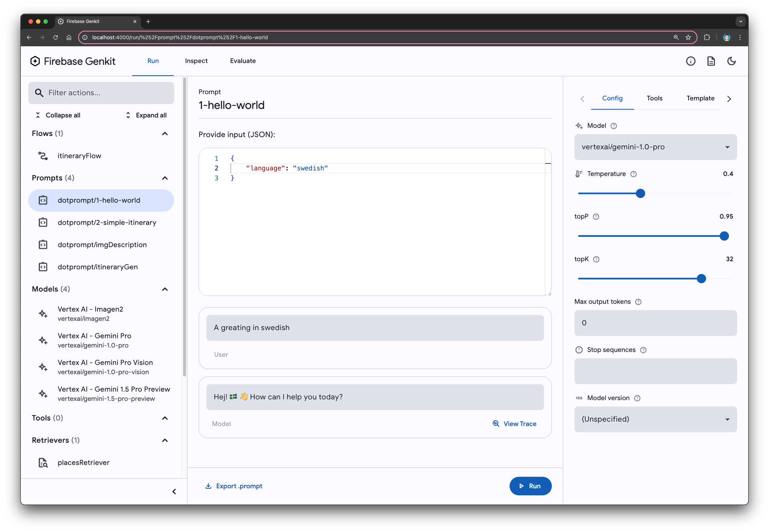Screen dimensions: 769x532
Task: Collapse the Prompts section
Action: (165, 178)
